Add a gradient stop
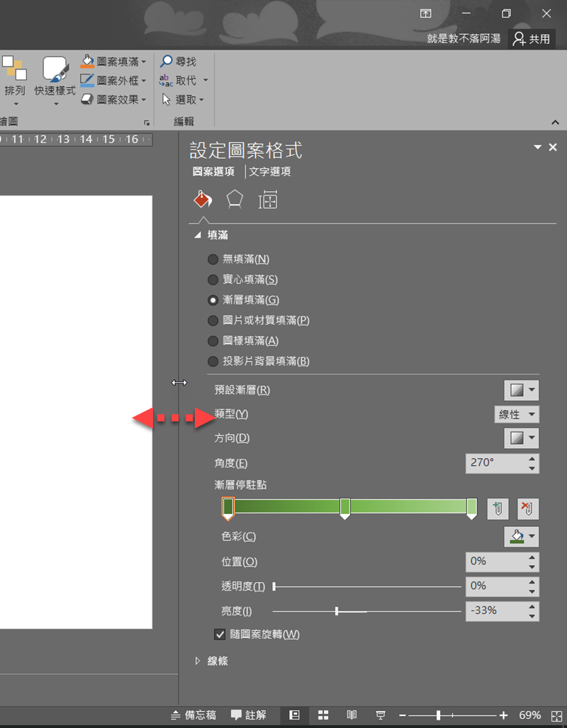The width and height of the screenshot is (567, 728). [x=498, y=508]
